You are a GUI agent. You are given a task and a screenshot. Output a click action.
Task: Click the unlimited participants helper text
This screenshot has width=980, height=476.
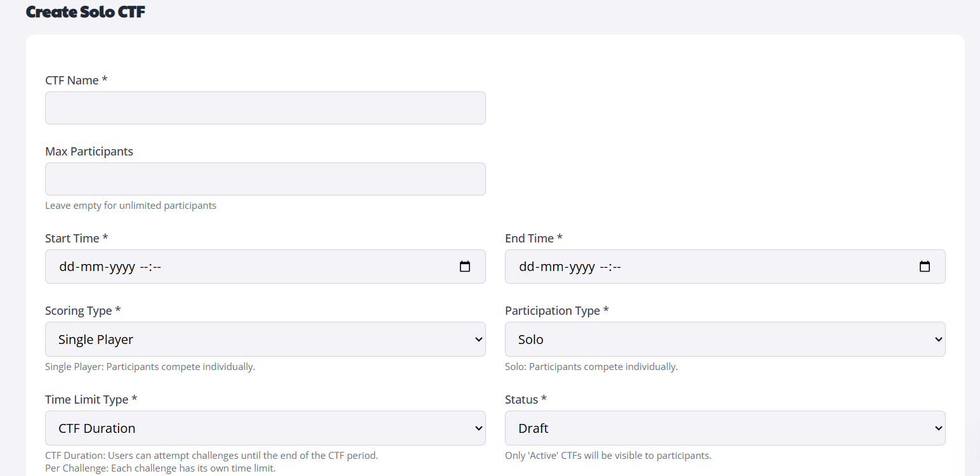(131, 205)
